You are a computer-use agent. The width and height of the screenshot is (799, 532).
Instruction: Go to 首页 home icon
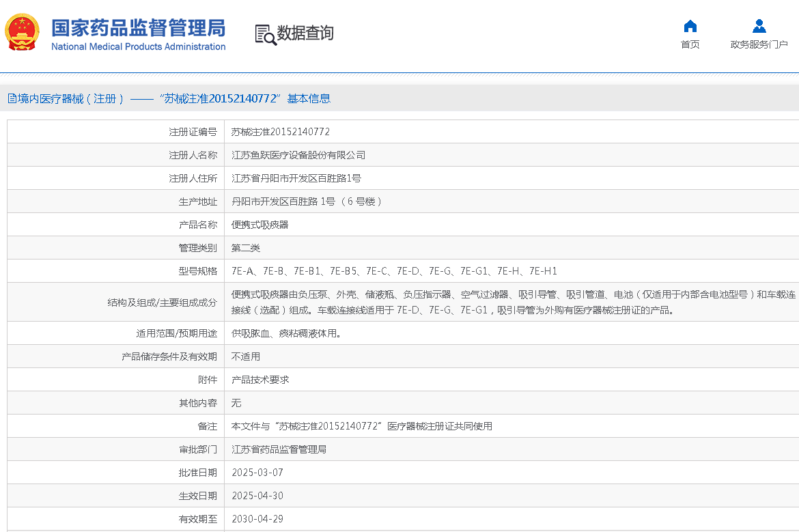(690, 26)
